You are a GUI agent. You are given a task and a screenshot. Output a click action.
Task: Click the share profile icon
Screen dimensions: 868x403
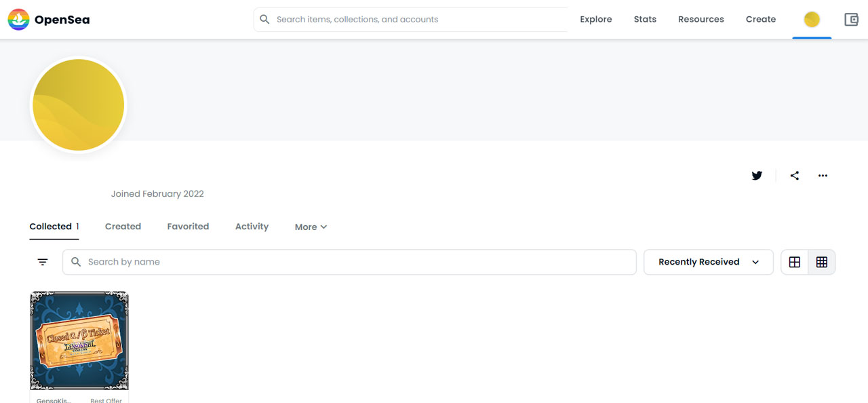click(794, 176)
